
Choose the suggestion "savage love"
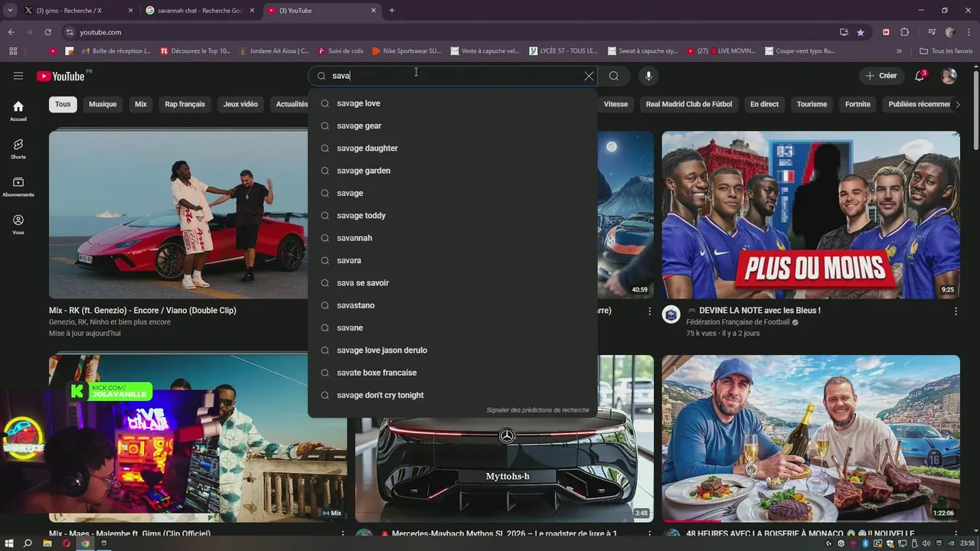click(x=452, y=103)
